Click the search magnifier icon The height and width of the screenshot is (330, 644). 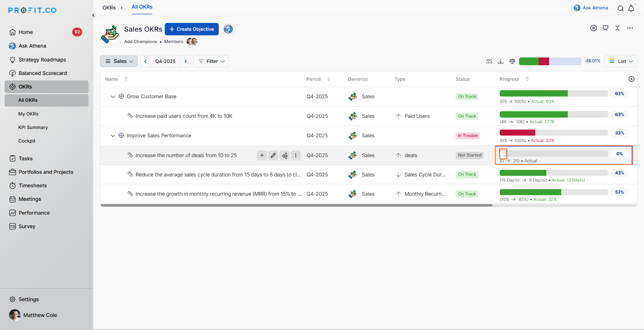click(620, 8)
